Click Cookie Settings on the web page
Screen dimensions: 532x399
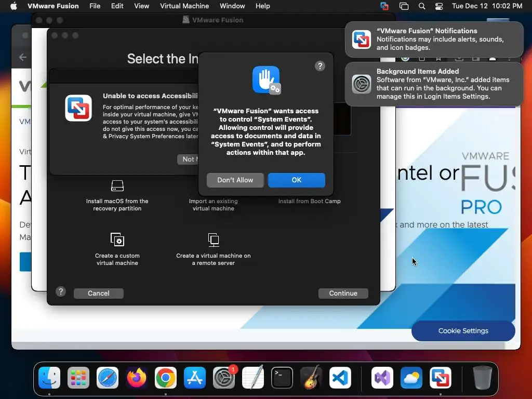tap(463, 330)
